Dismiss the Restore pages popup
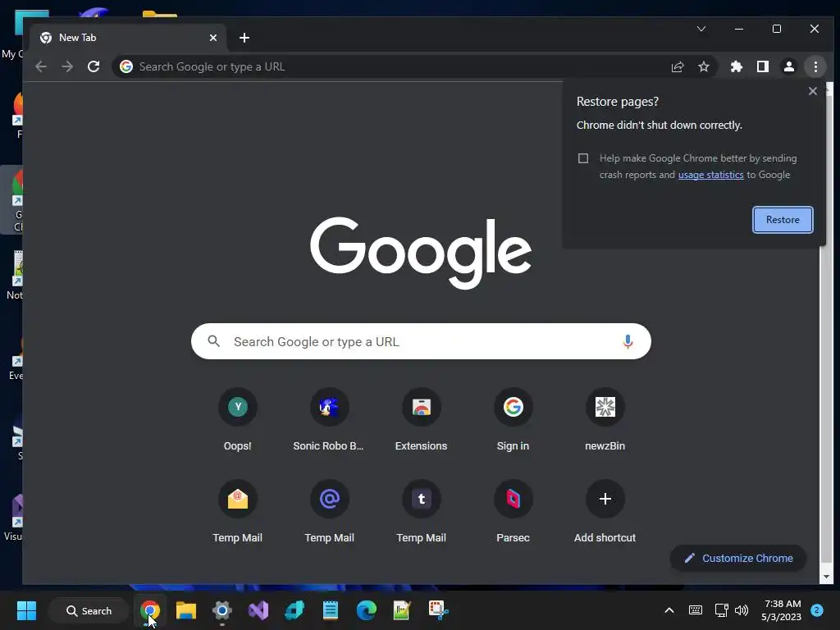The height and width of the screenshot is (630, 840). click(813, 91)
